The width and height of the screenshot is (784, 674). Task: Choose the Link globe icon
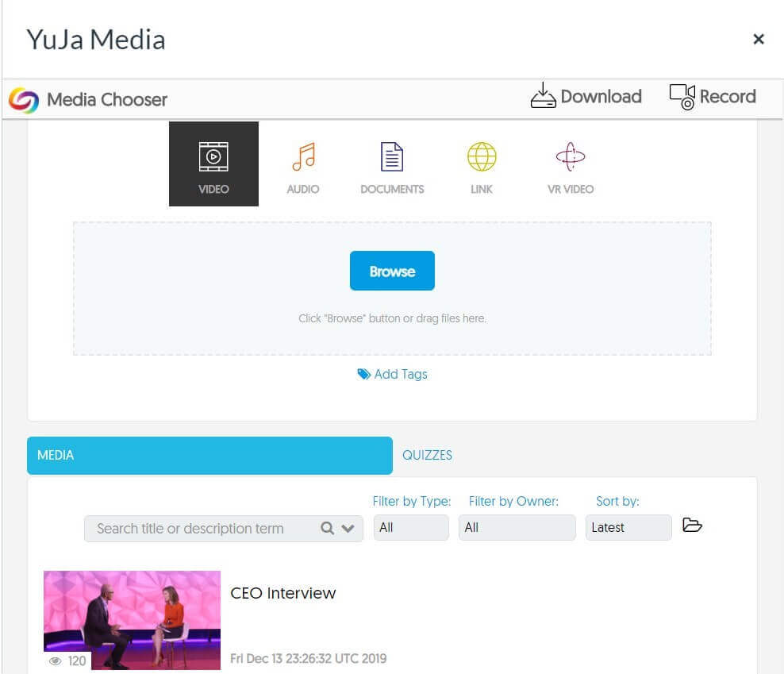[x=482, y=156]
